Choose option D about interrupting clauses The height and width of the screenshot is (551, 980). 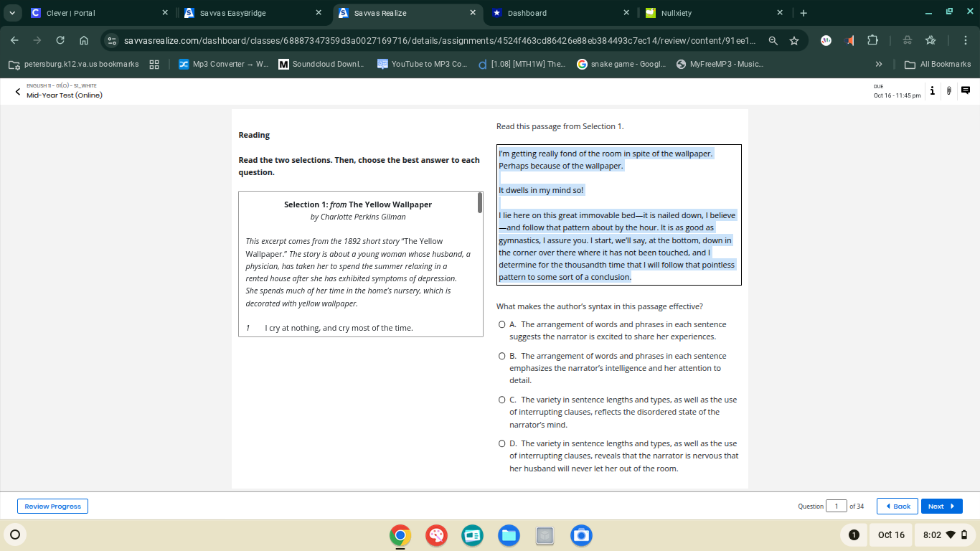pos(502,443)
